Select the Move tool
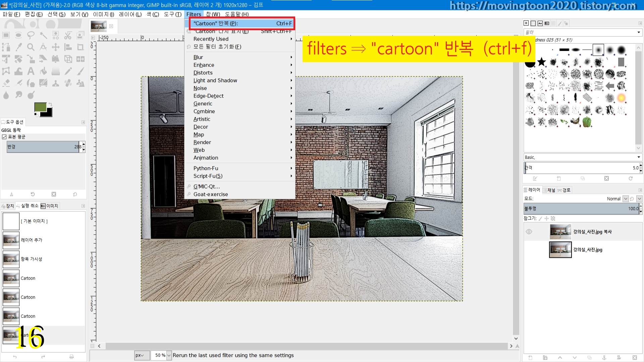This screenshot has width=644, height=362. [x=56, y=47]
